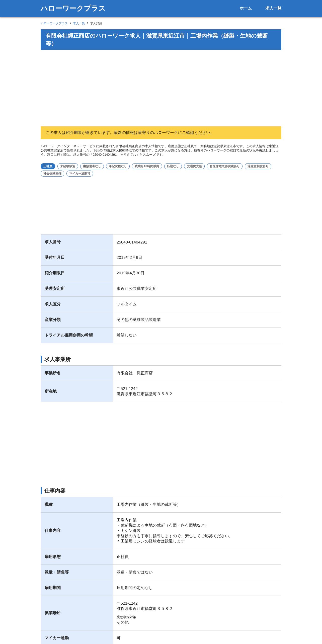The image size is (322, 644).
Task: Click the 雇用期間 row label
Action: [x=53, y=588]
